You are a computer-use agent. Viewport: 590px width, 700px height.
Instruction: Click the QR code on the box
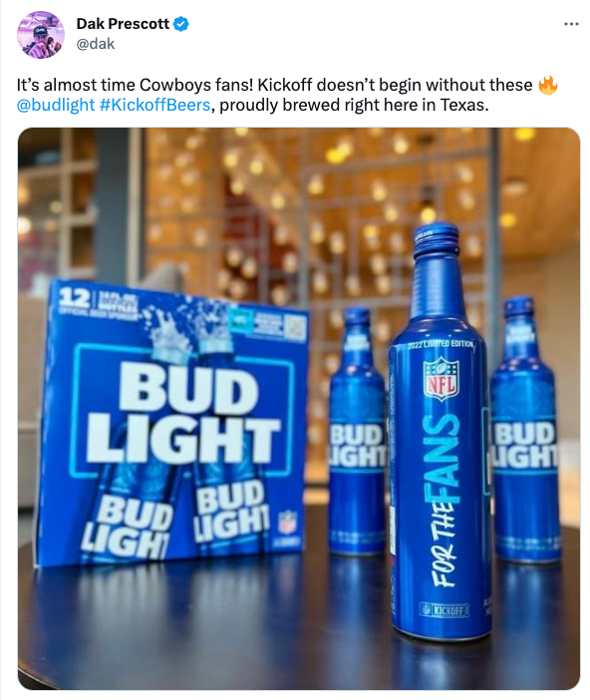point(296,327)
